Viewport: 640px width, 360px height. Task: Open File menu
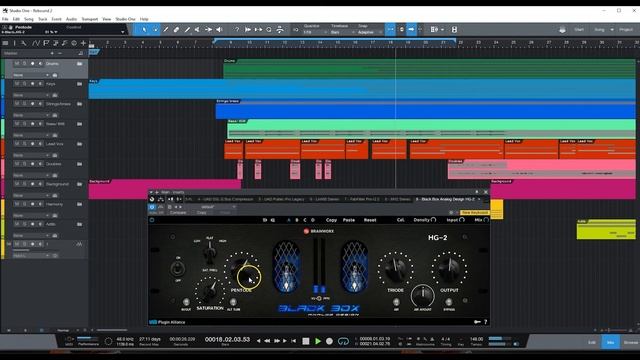point(5,19)
